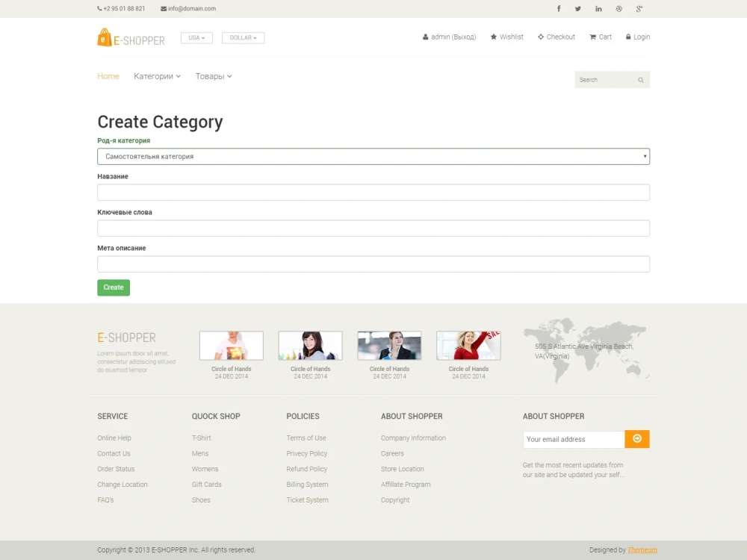Submit newsletter email via orange arrow icon
The width and height of the screenshot is (747, 560).
pyautogui.click(x=637, y=439)
